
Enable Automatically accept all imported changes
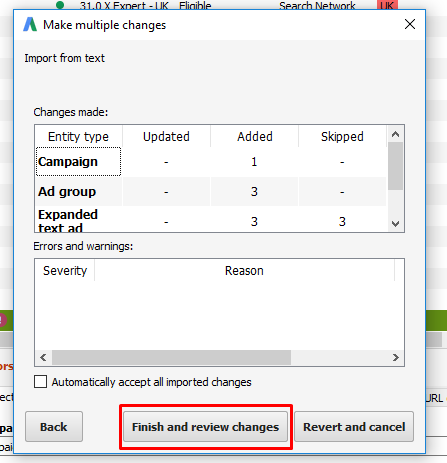[40, 382]
